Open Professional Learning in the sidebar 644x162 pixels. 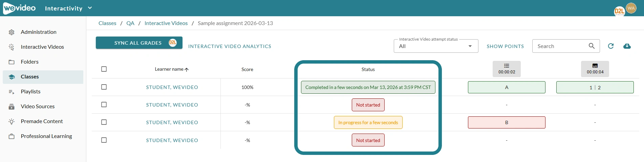(x=43, y=136)
